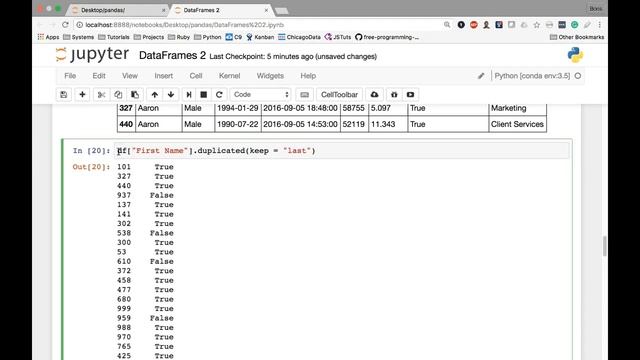The width and height of the screenshot is (640, 360).
Task: Open the Help menu
Action: [308, 76]
